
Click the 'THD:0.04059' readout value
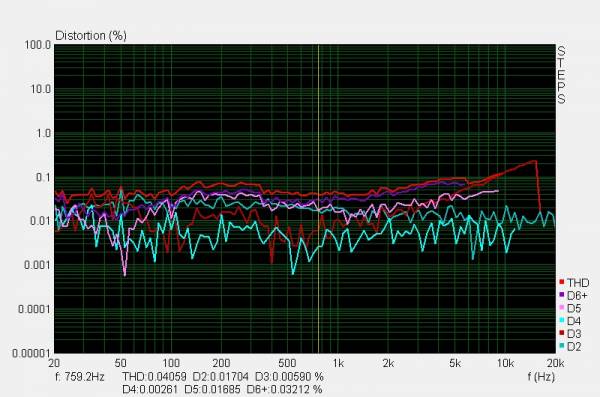[x=154, y=377]
